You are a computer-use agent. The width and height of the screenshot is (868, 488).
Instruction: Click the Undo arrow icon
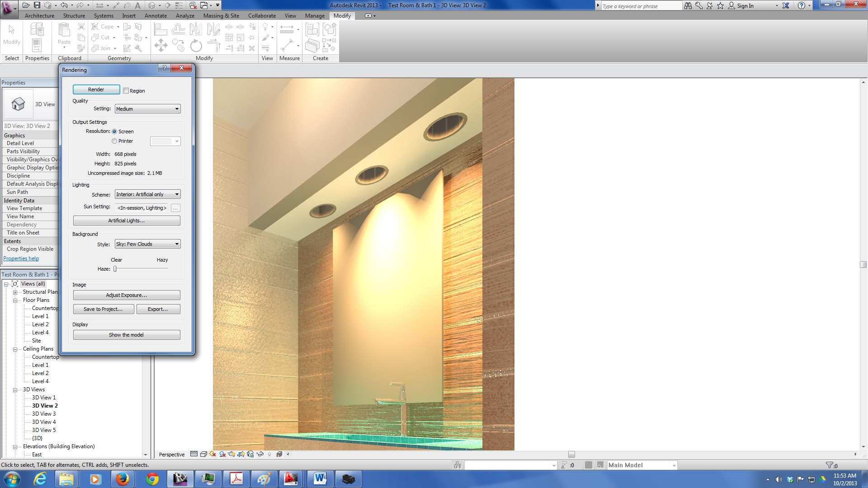pyautogui.click(x=64, y=5)
